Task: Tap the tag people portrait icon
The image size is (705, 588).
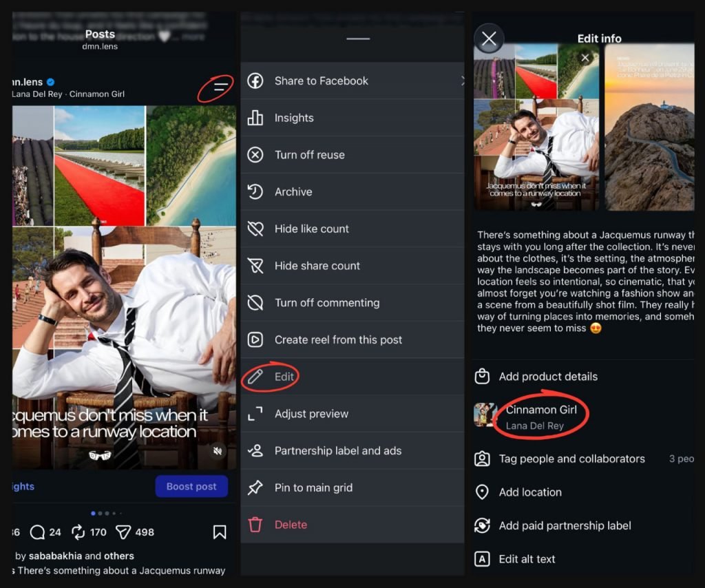Action: click(482, 459)
